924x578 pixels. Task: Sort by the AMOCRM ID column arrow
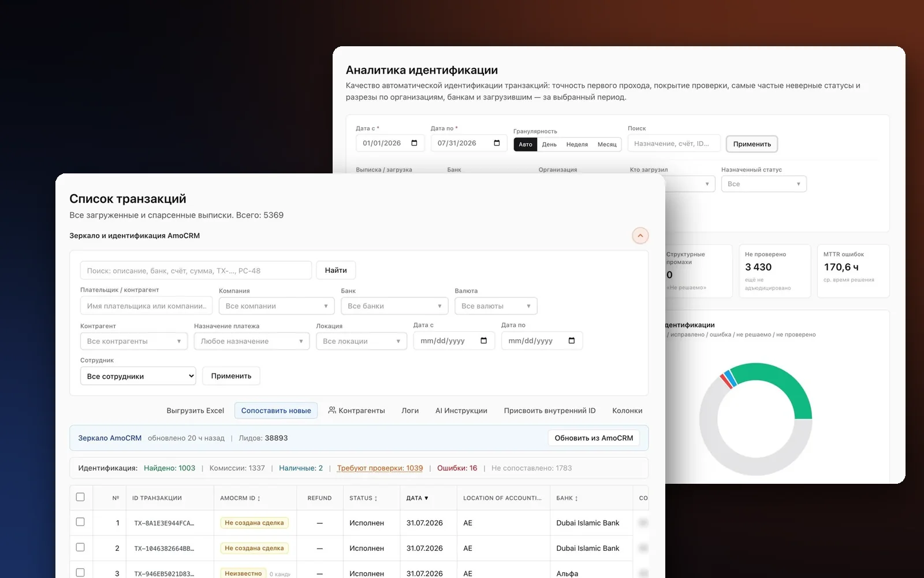click(x=259, y=498)
